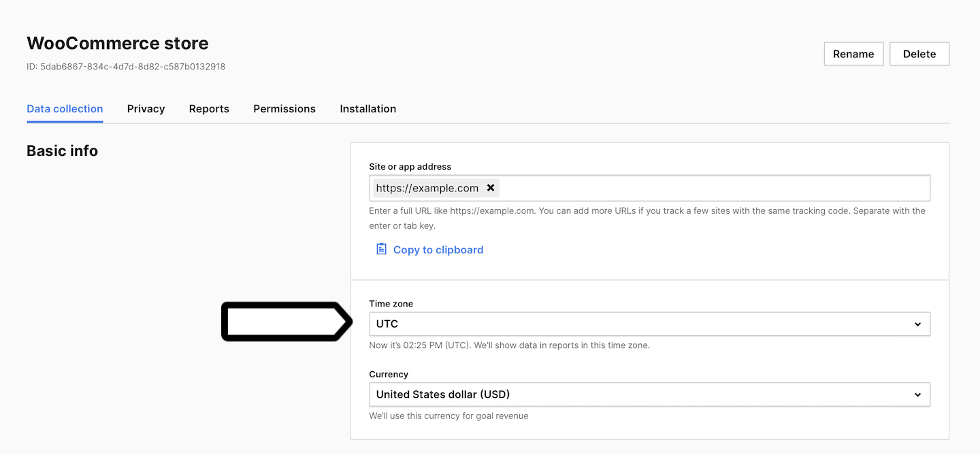Click the 'We'll use this currency' hint text
The width and height of the screenshot is (980, 455).
point(448,415)
